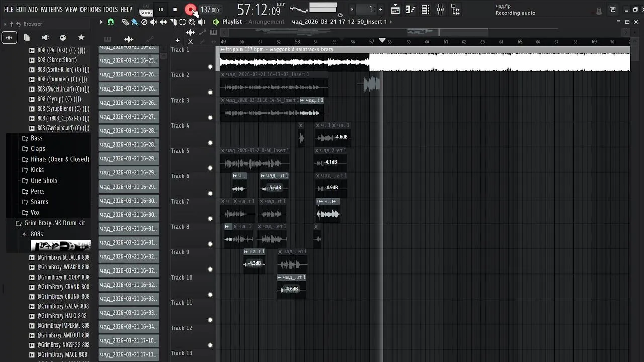This screenshot has width=644, height=362.
Task: Open the shopping cart content library
Action: coord(613,9)
